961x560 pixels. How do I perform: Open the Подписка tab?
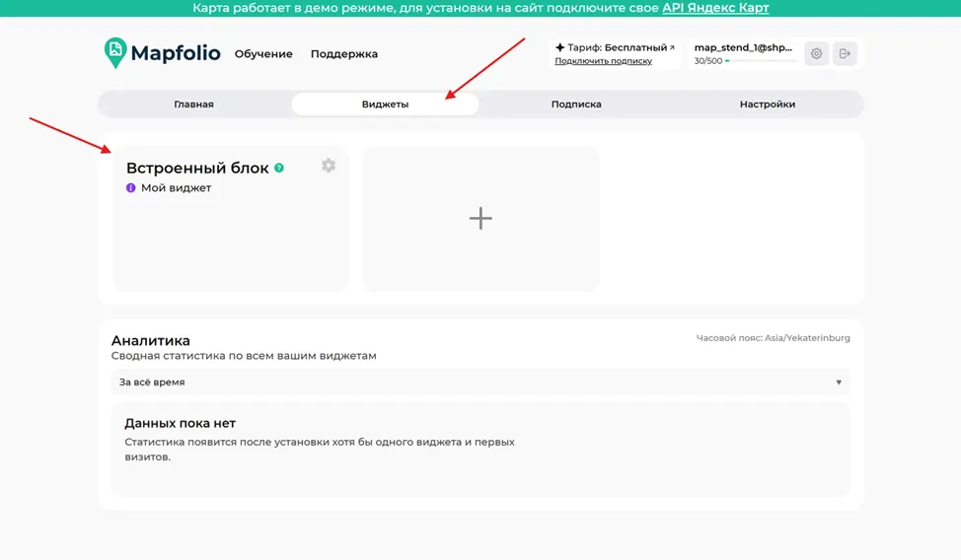pyautogui.click(x=576, y=105)
